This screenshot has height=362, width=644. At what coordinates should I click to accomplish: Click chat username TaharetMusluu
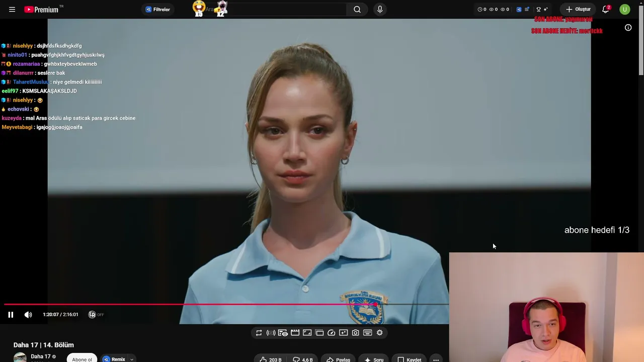click(x=31, y=82)
